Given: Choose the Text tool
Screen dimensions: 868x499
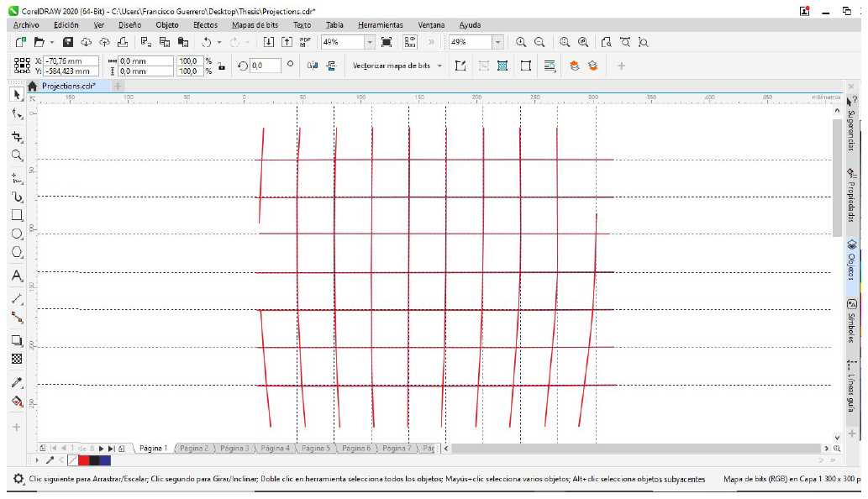Looking at the screenshot, I should 16,276.
